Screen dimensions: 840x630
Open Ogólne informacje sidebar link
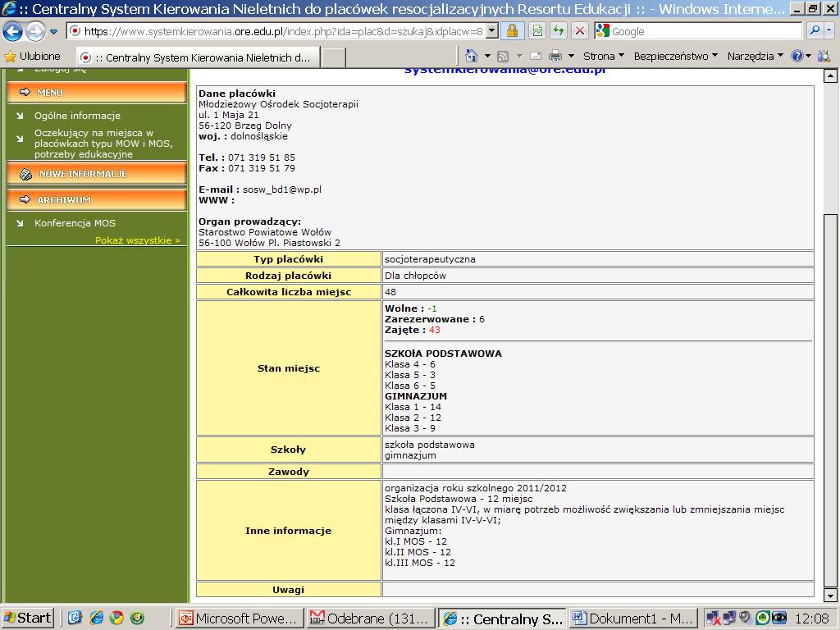coord(77,116)
